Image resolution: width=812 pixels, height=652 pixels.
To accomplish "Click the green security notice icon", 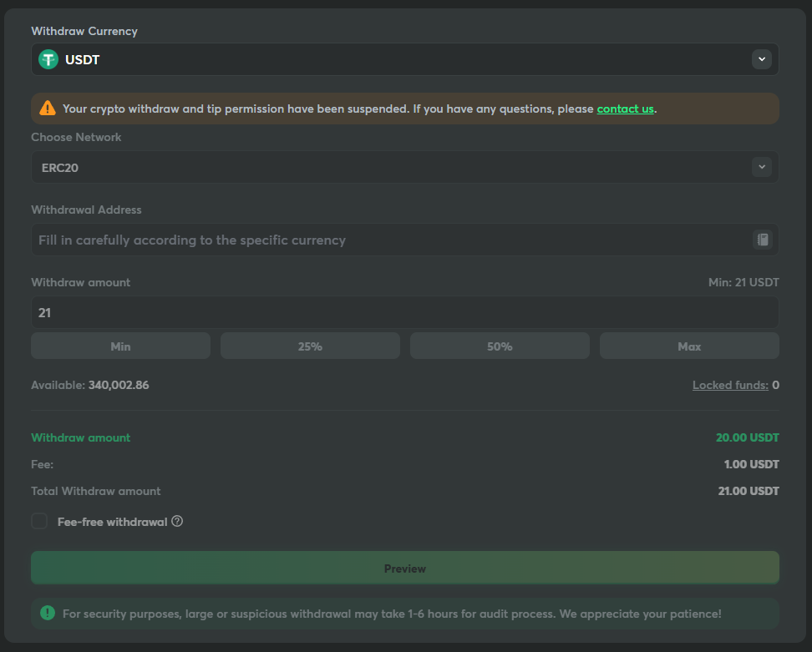I will [48, 614].
